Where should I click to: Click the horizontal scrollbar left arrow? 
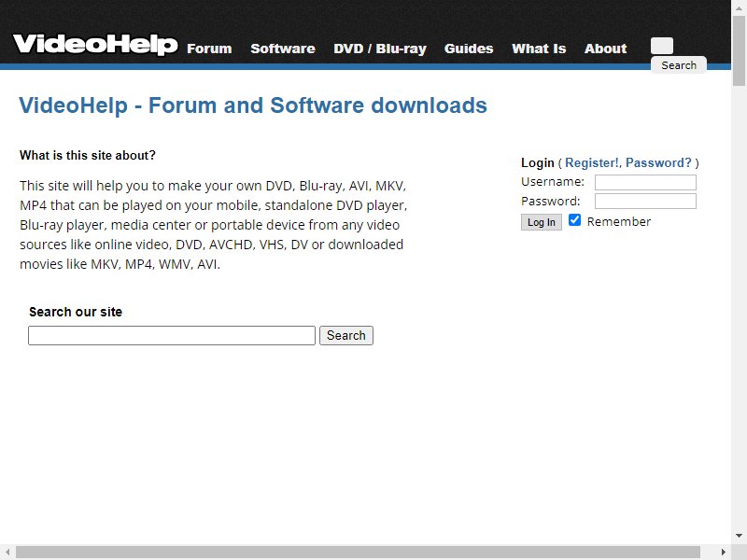click(7, 552)
